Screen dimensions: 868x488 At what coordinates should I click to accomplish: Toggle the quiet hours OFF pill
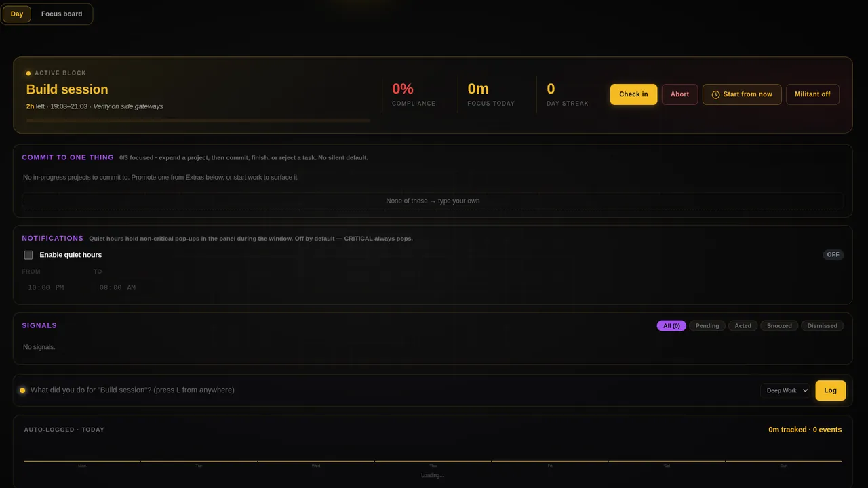point(833,255)
